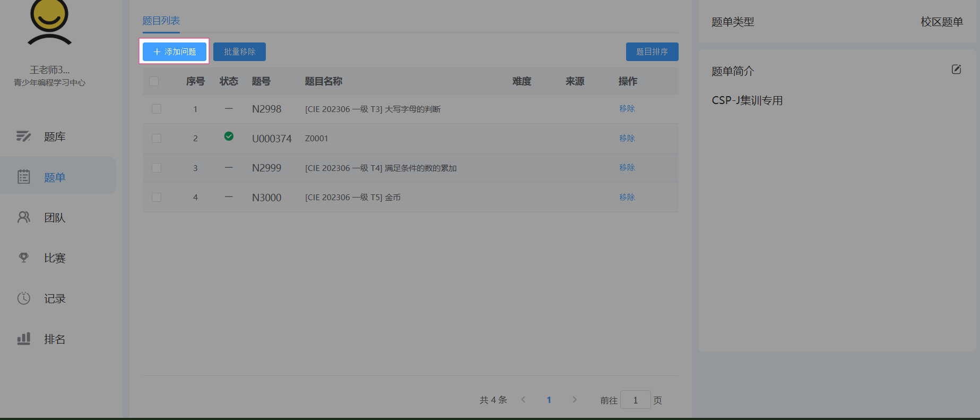This screenshot has width=980, height=420.
Task: Click problem title [CIE 202306 一级 T5] 金币
Action: coord(353,197)
